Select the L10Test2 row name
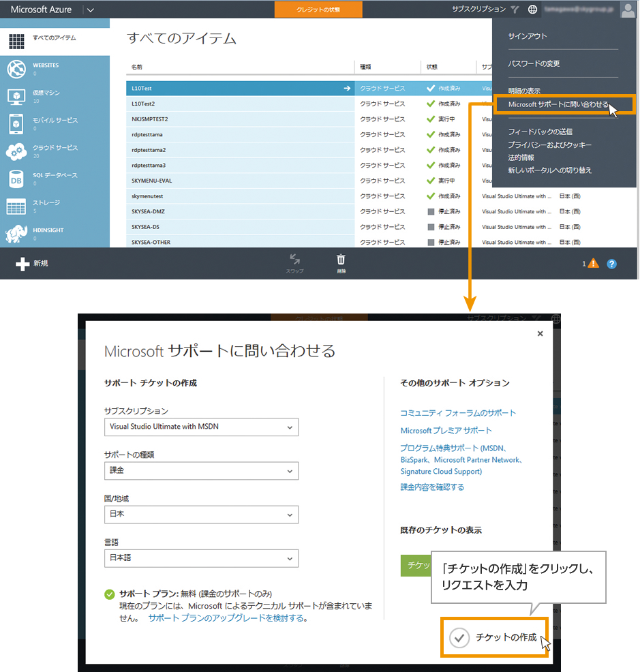 [143, 104]
